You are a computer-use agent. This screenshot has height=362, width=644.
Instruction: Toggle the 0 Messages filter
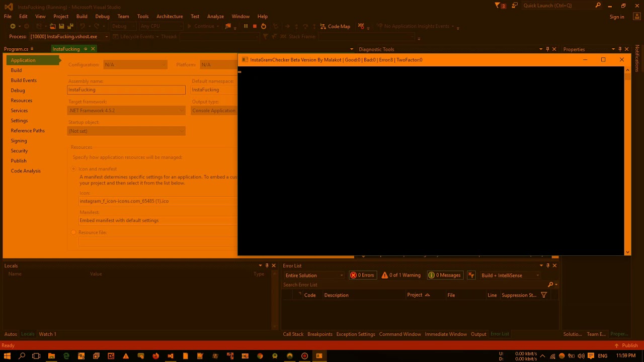tap(445, 275)
